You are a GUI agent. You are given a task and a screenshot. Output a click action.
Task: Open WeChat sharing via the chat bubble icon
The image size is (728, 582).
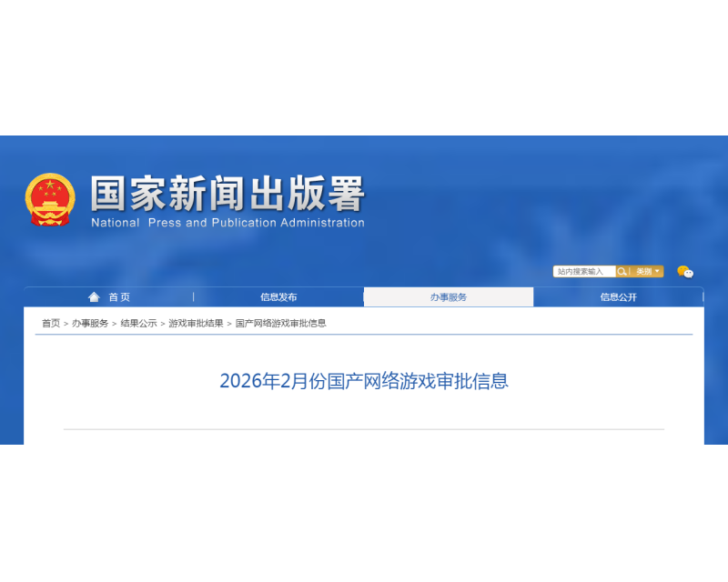click(684, 272)
